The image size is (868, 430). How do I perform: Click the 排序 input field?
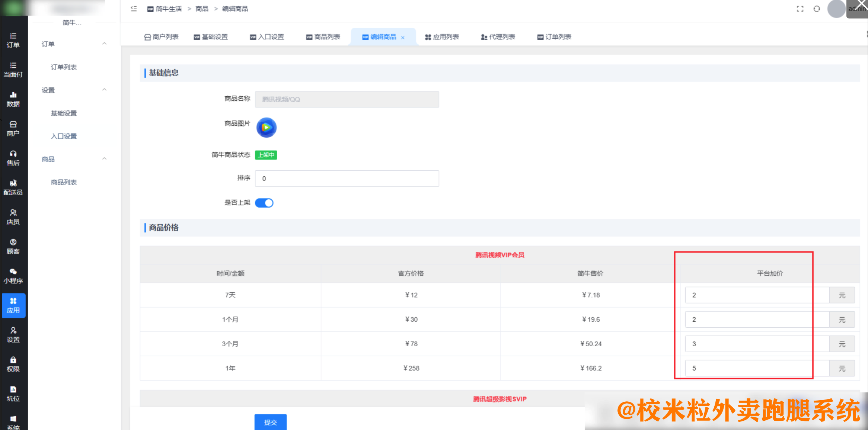click(x=346, y=179)
